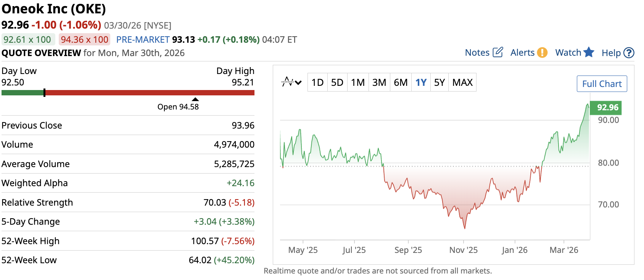The width and height of the screenshot is (644, 280).
Task: Open the chart type selector icon
Action: point(291,82)
